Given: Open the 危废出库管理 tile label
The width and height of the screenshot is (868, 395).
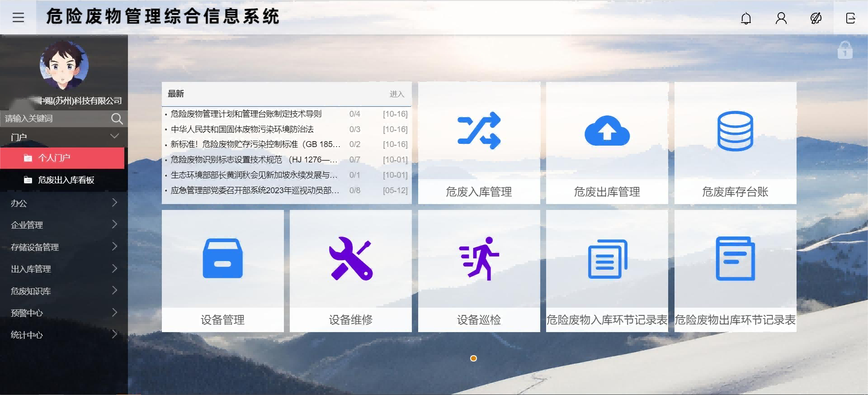Looking at the screenshot, I should coord(607,192).
